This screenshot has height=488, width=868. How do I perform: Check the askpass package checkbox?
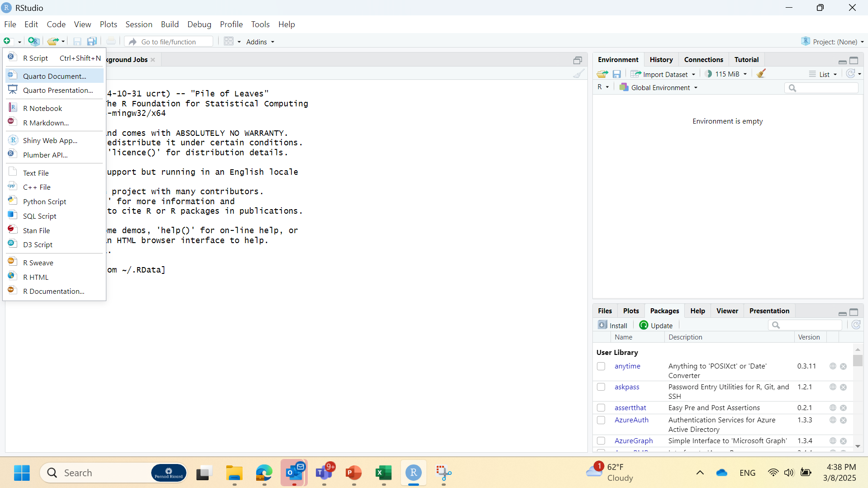point(601,387)
